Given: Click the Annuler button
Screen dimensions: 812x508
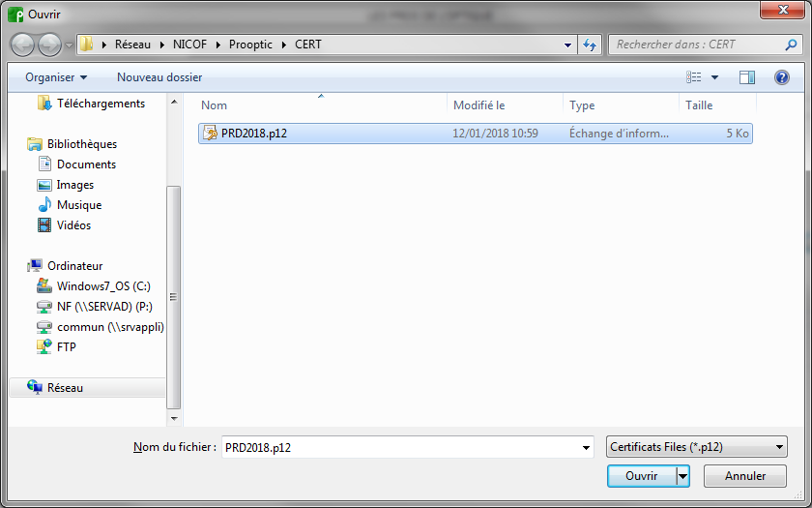Looking at the screenshot, I should pyautogui.click(x=745, y=476).
